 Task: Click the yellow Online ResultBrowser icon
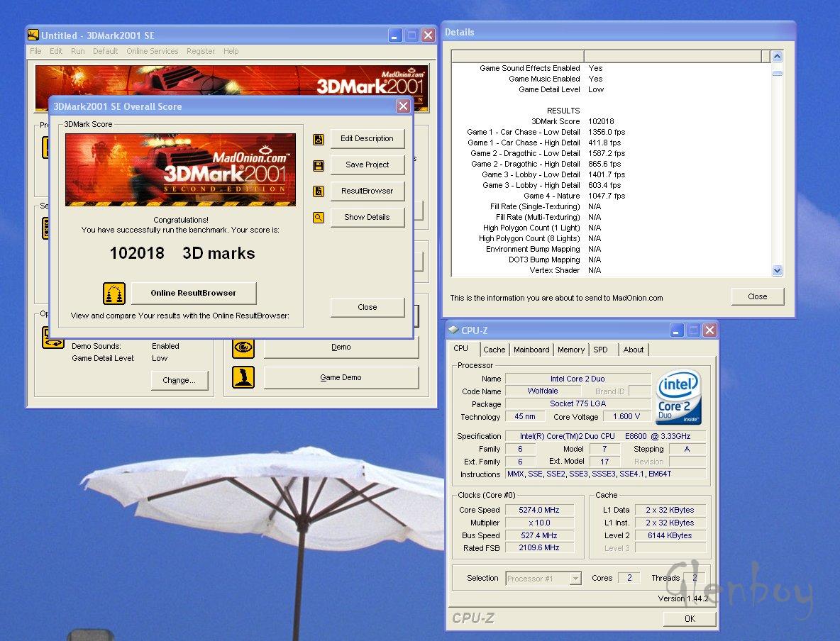114,293
